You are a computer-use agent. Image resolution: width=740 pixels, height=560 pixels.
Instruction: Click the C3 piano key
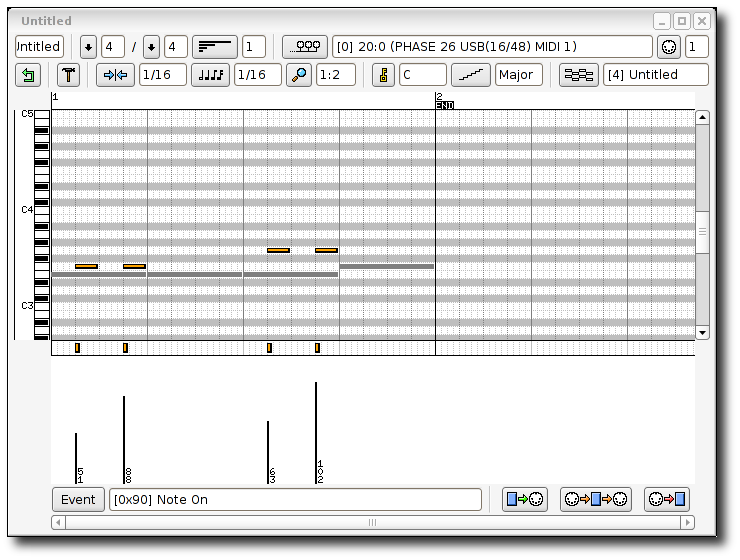coord(42,307)
